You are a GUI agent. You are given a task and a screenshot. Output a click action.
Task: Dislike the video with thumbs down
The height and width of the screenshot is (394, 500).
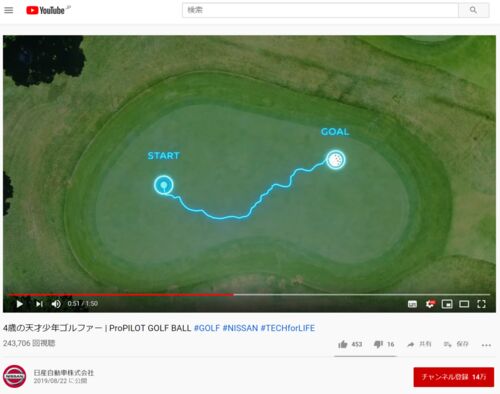(384, 344)
